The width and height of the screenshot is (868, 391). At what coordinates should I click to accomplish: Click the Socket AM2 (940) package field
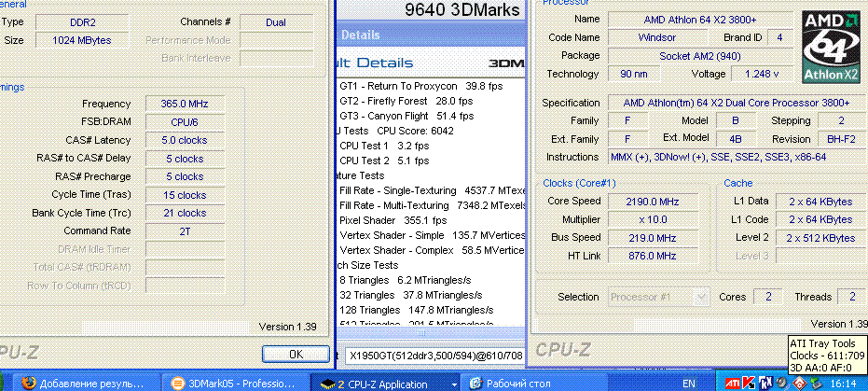(700, 55)
